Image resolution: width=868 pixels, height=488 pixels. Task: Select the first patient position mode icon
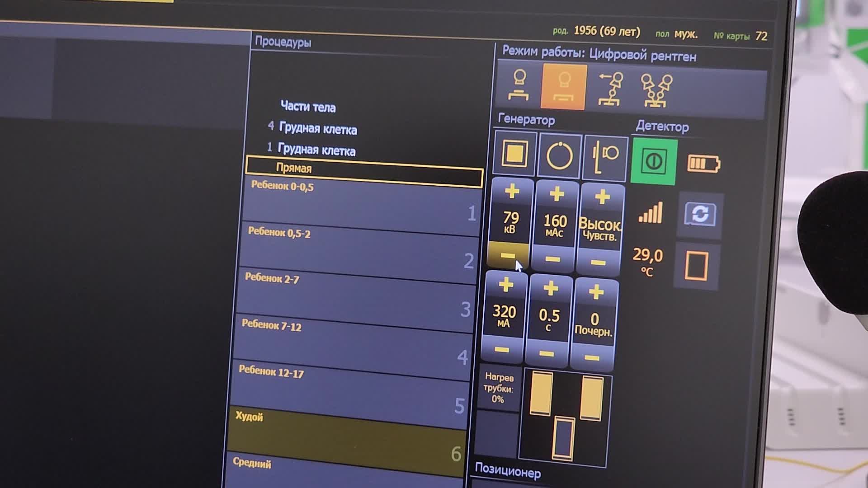pos(519,86)
